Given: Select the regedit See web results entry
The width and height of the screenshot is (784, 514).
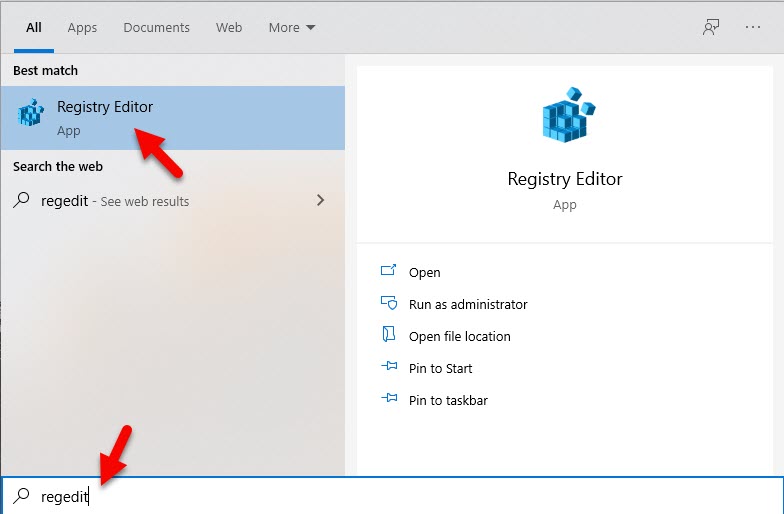Looking at the screenshot, I should [x=115, y=201].
